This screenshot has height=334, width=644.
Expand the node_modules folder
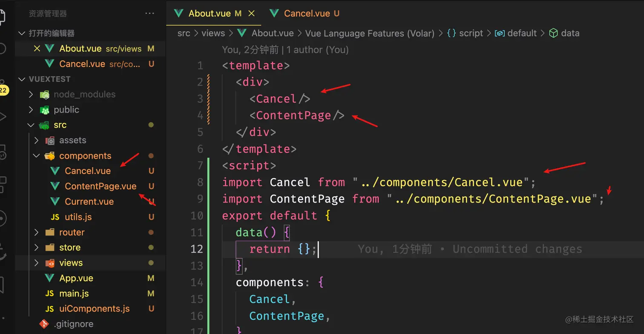[31, 94]
